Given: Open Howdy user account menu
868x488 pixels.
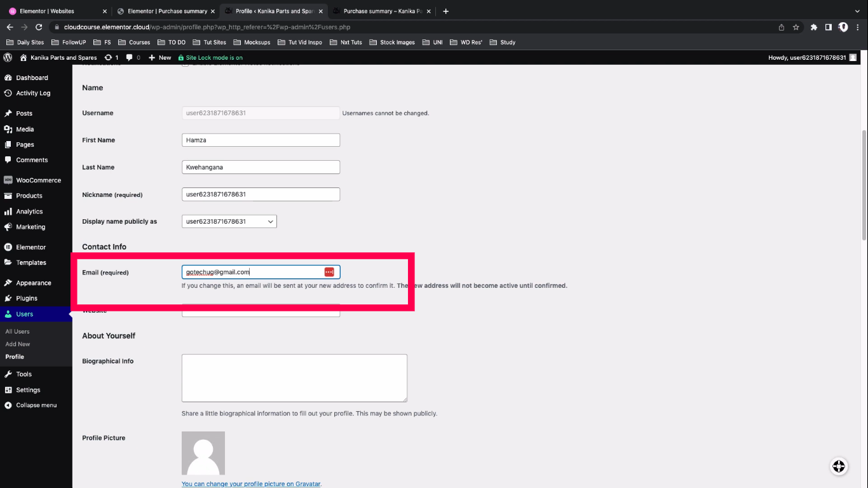Looking at the screenshot, I should [813, 57].
